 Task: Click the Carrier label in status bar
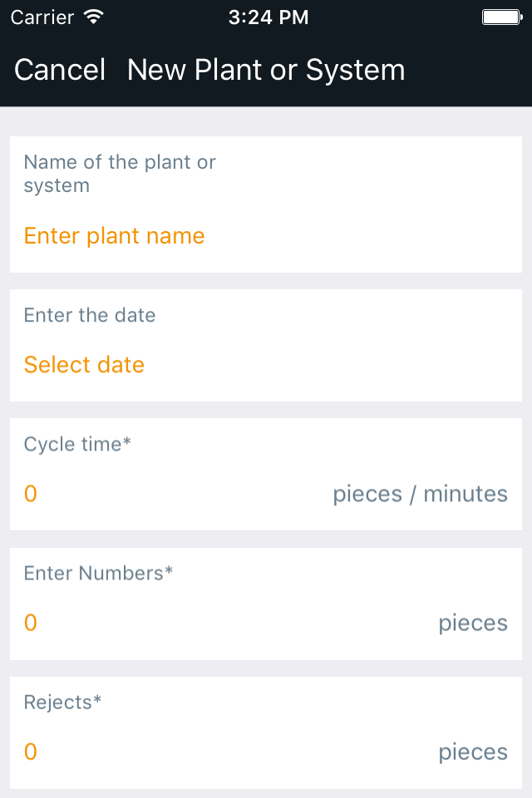coord(42,17)
